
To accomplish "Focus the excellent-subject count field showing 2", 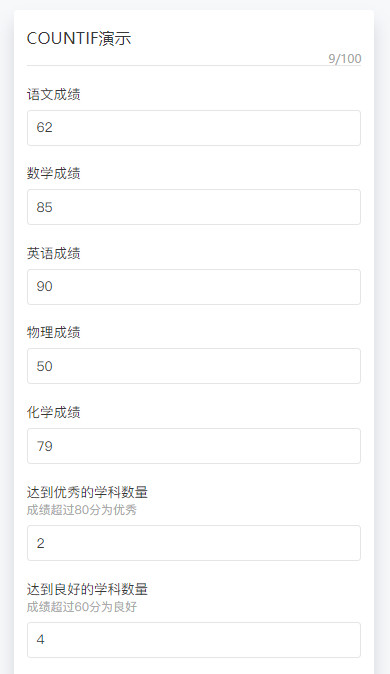I will (x=194, y=543).
